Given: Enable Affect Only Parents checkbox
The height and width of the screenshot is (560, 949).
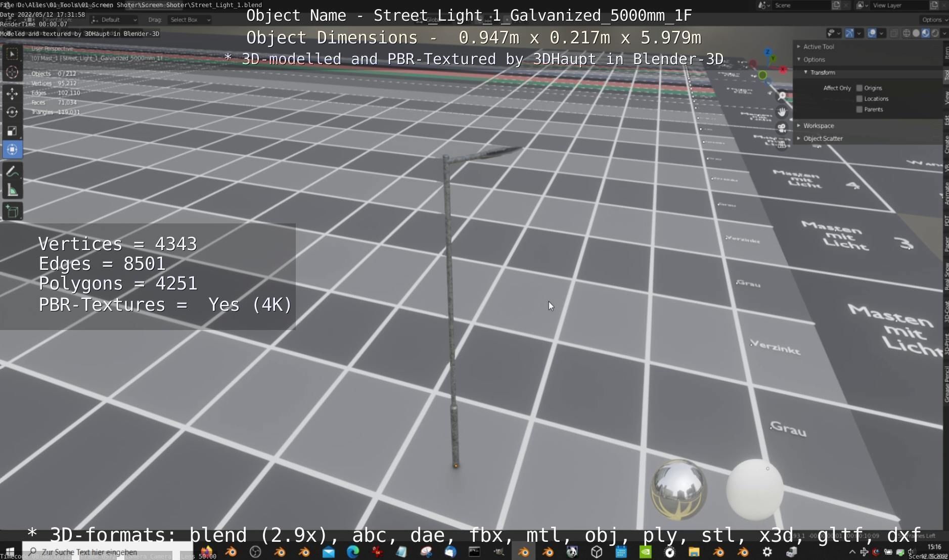Looking at the screenshot, I should (859, 109).
